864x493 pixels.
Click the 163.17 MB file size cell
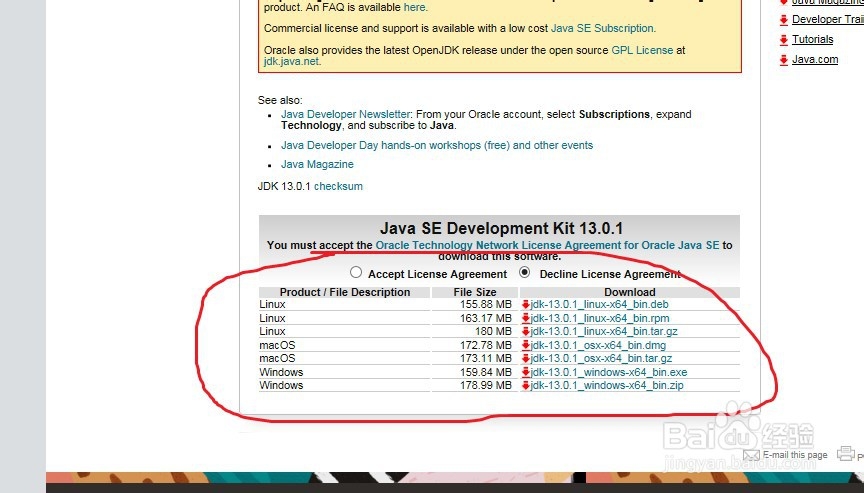tap(485, 318)
